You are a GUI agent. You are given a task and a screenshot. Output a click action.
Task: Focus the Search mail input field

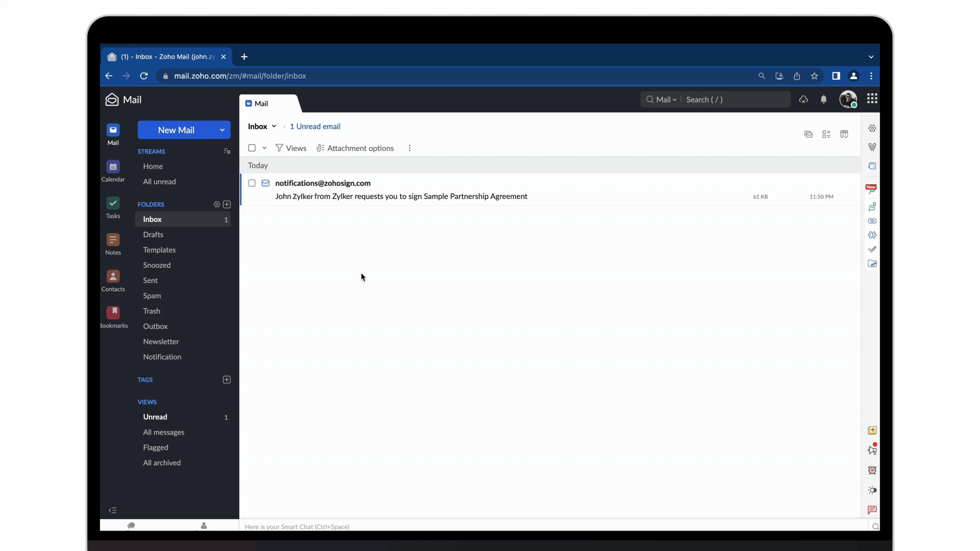pos(735,100)
